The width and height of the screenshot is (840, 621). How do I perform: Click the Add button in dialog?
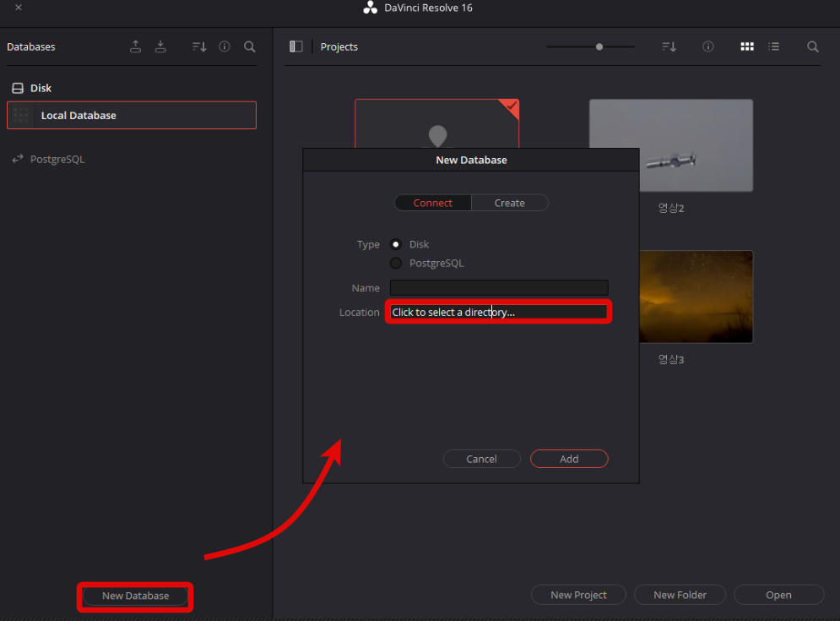pyautogui.click(x=569, y=459)
